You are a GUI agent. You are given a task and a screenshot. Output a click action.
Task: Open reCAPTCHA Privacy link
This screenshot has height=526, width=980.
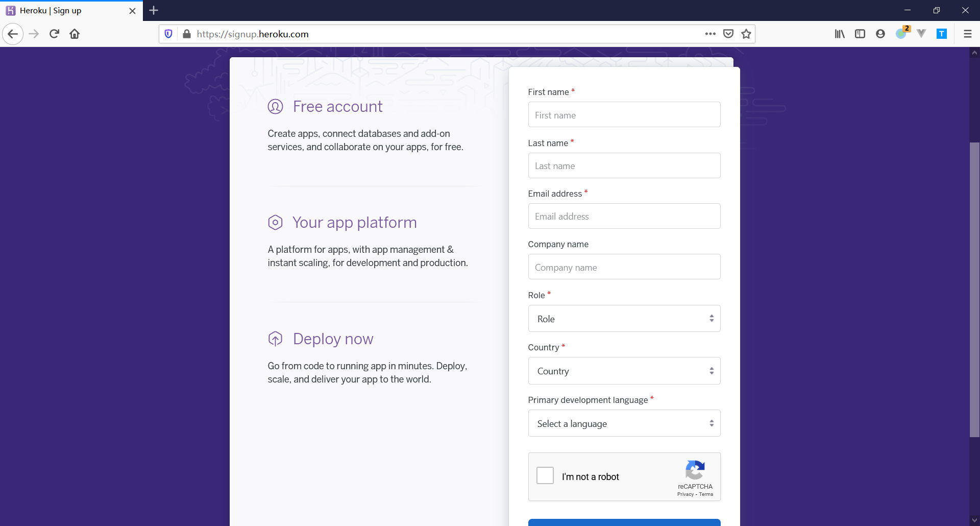tap(685, 494)
